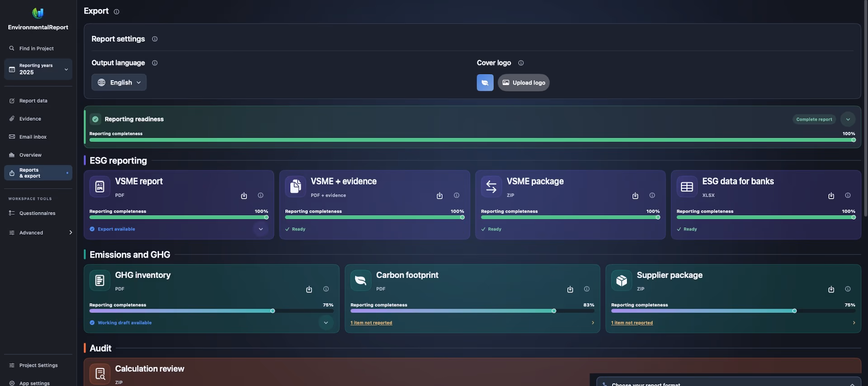Open Report data in the sidebar

(38, 101)
